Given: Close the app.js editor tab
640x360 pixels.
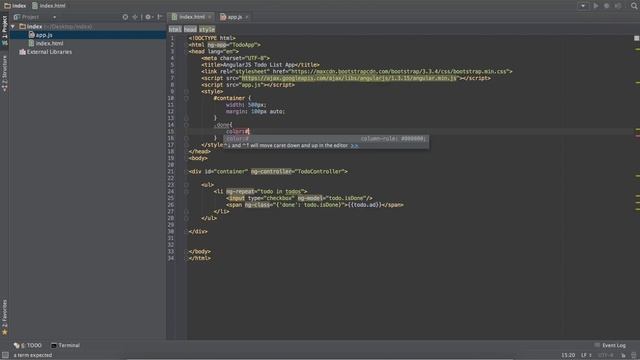Looking at the screenshot, I should point(247,17).
